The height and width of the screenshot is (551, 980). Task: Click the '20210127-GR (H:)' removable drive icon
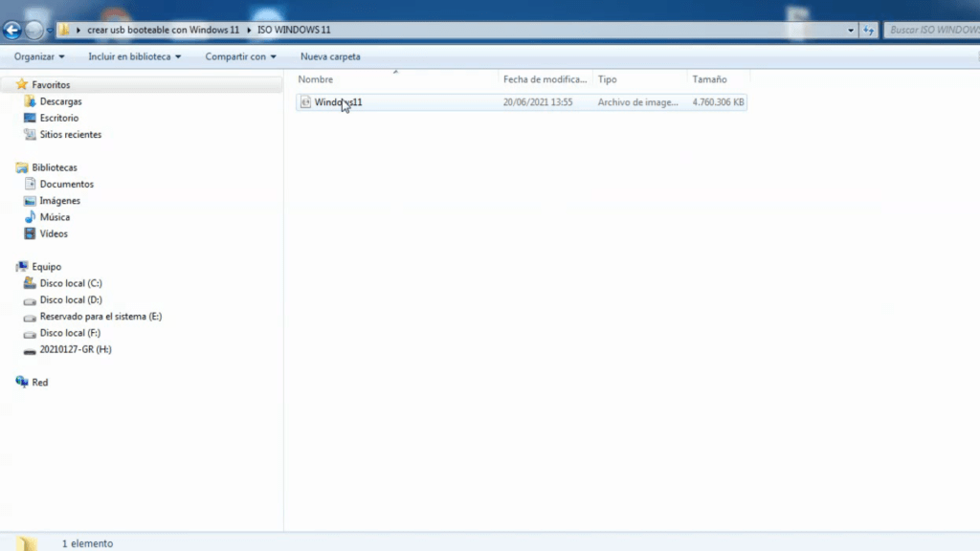30,351
